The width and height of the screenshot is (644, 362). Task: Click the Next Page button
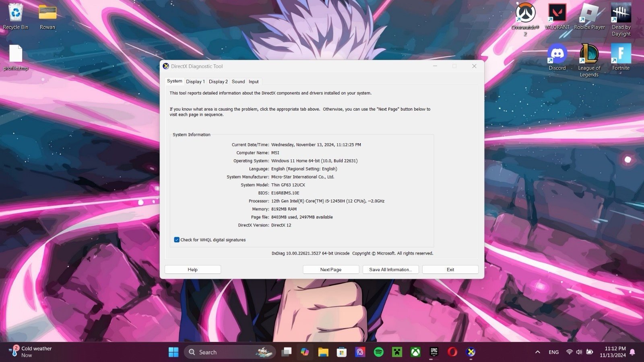coord(331,269)
